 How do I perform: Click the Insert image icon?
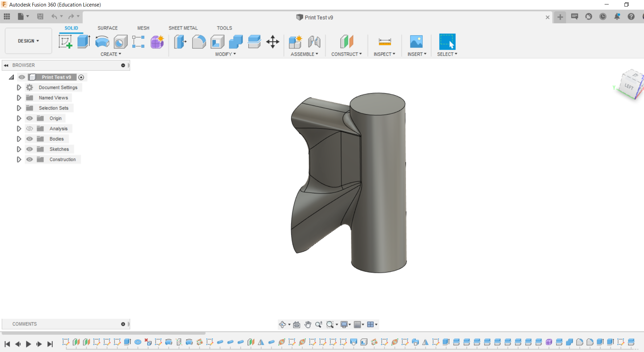(x=416, y=42)
